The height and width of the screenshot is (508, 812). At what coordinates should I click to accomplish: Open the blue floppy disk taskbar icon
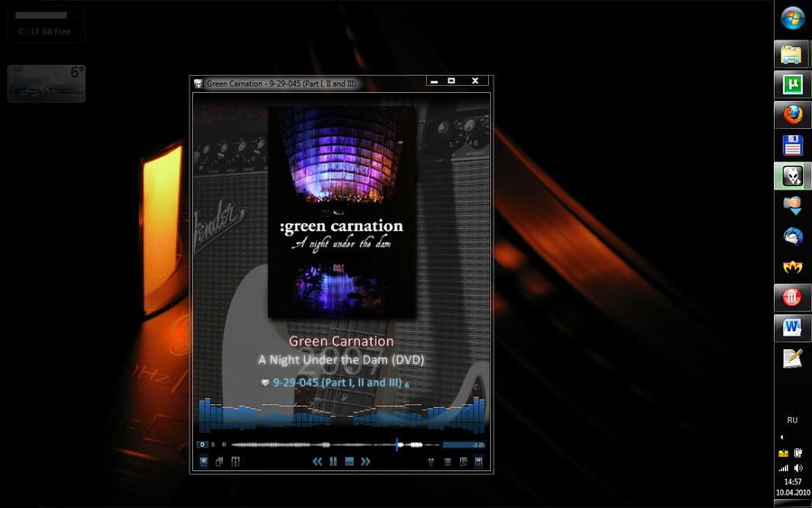(792, 145)
